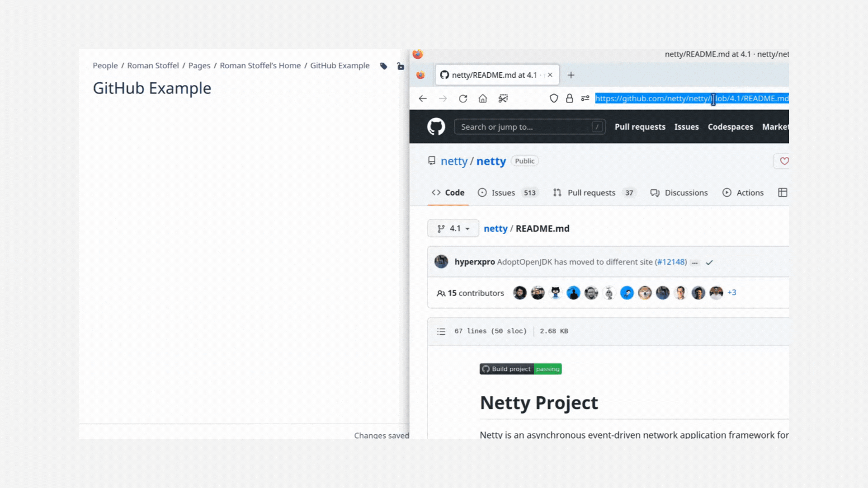Open pull request #12148 link
Image resolution: width=868 pixels, height=488 pixels.
click(670, 262)
